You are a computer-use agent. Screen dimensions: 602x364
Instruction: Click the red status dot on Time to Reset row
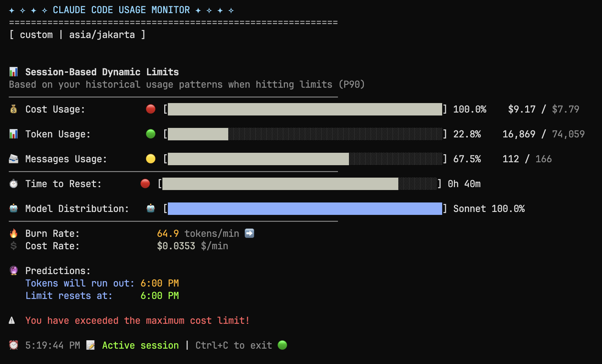145,183
